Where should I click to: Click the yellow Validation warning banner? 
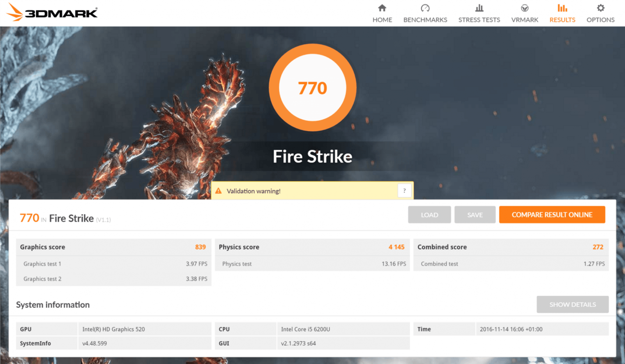coord(305,191)
